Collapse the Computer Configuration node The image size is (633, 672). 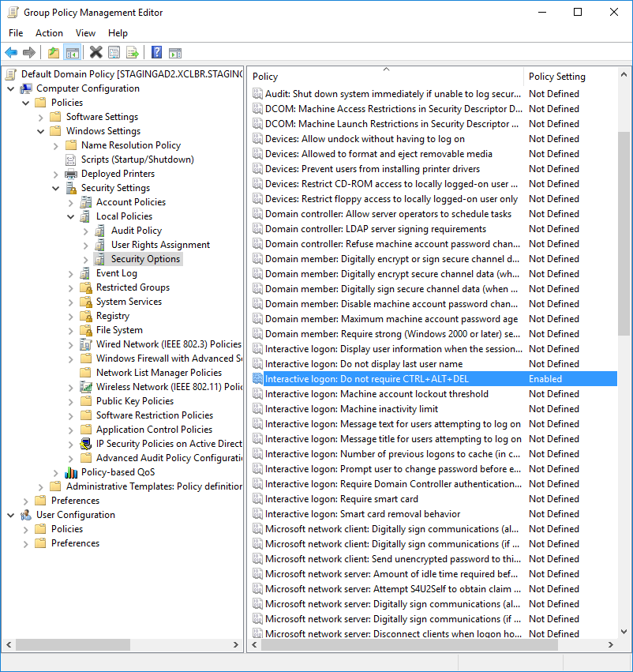11,88
